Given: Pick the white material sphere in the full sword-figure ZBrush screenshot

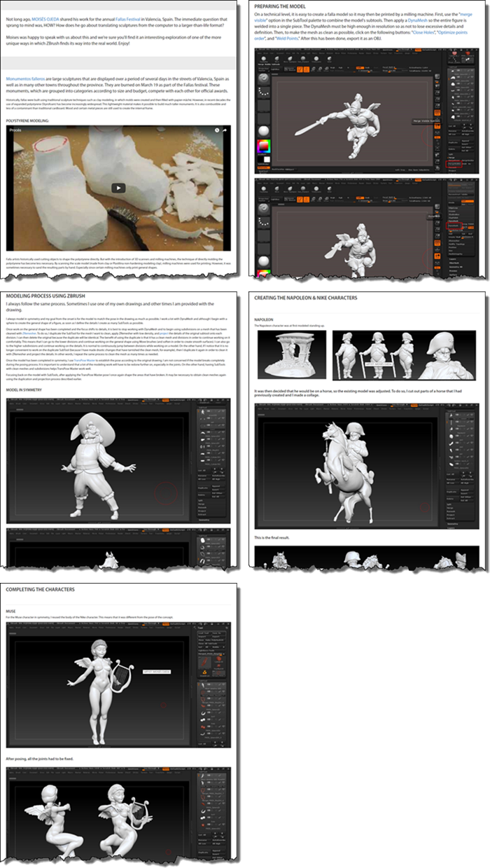Looking at the screenshot, I should (x=263, y=131).
